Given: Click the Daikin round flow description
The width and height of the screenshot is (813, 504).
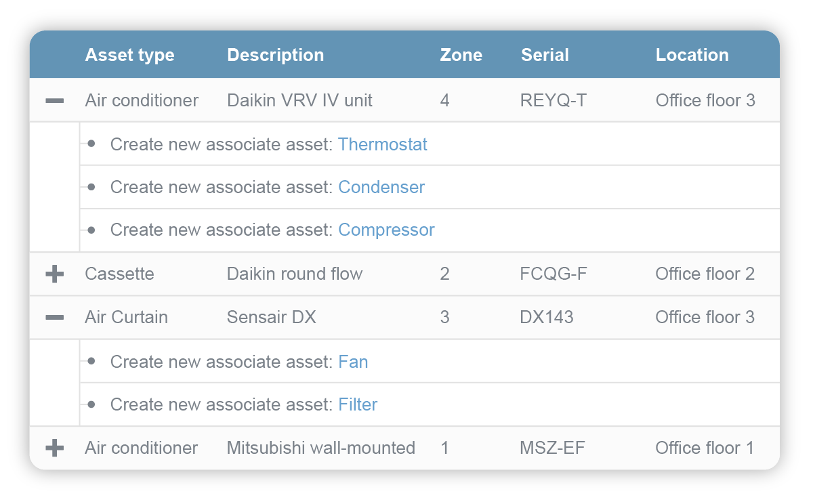Looking at the screenshot, I should pyautogui.click(x=295, y=274).
